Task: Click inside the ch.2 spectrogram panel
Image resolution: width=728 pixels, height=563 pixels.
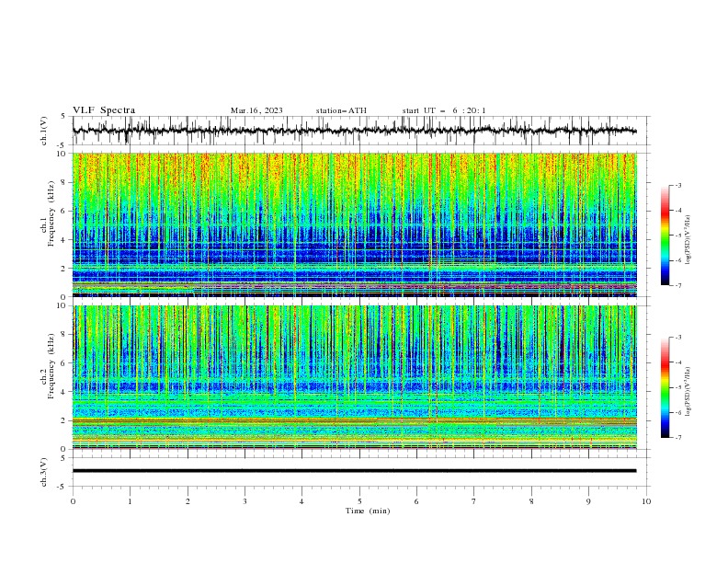Action: coord(354,377)
